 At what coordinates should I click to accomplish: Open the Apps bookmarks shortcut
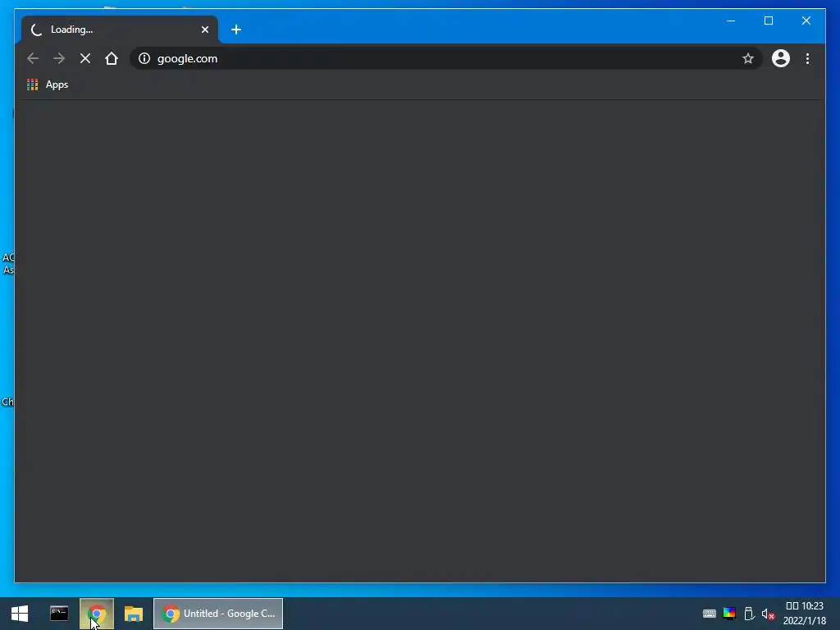click(48, 84)
